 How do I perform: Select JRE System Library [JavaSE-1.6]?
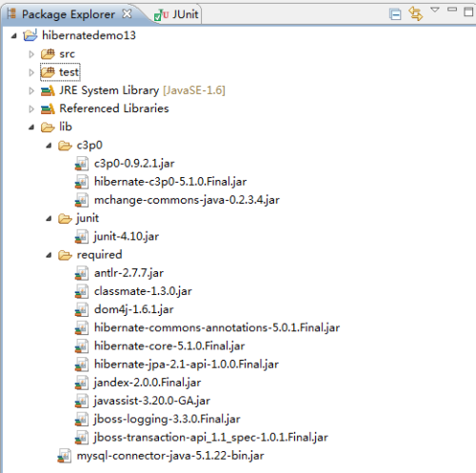coord(142,90)
